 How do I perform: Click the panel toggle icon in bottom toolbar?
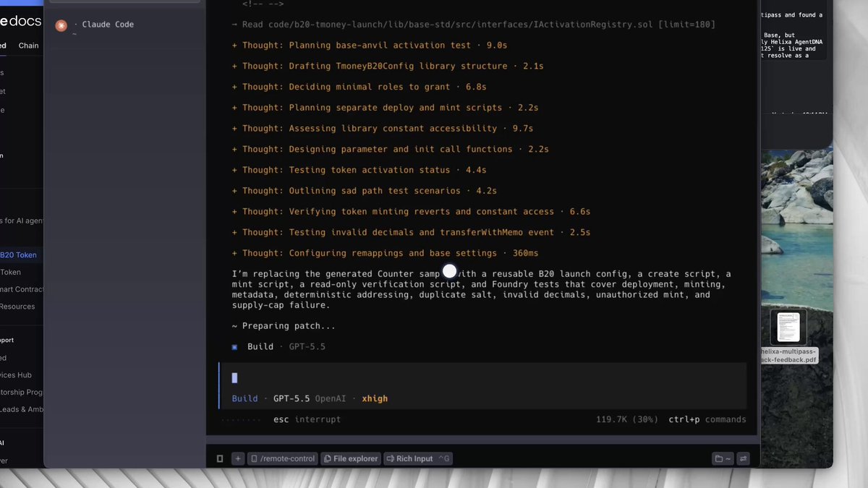point(220,458)
